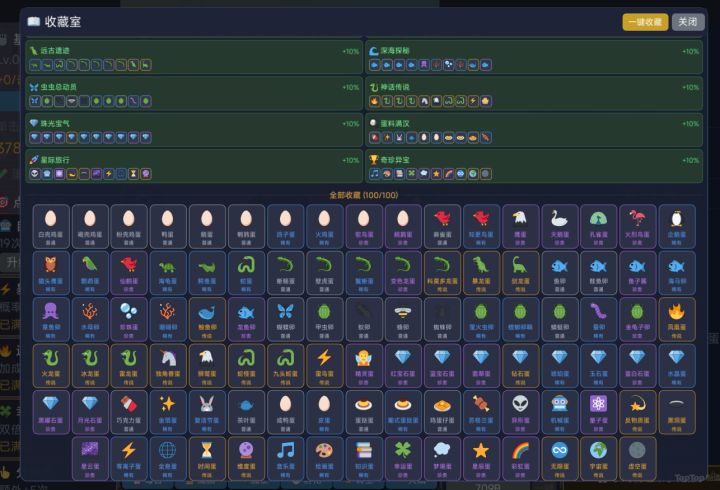Select the alien head egg card
Image resolution: width=720 pixels, height=490 pixels.
(520, 412)
